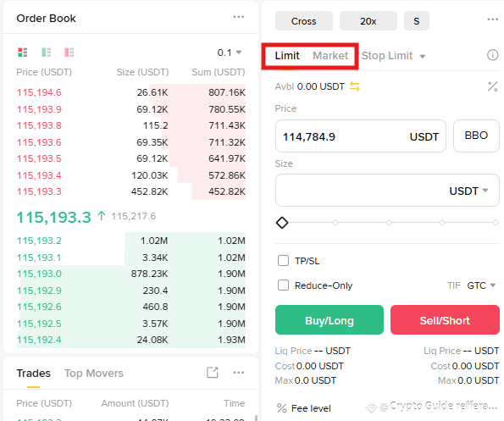Show only buy orders in order book

click(x=46, y=52)
